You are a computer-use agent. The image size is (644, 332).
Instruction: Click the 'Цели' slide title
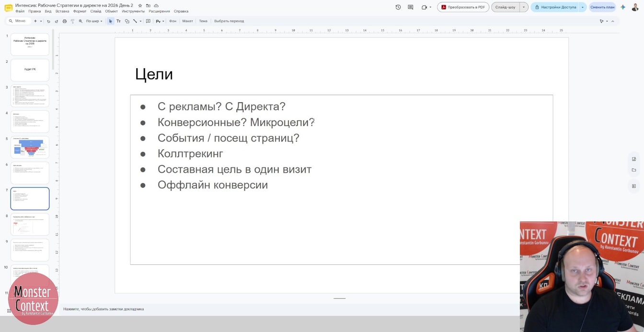154,74
